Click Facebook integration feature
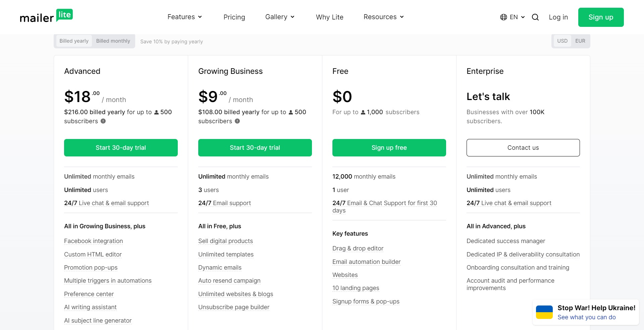644x330 pixels. (94, 241)
